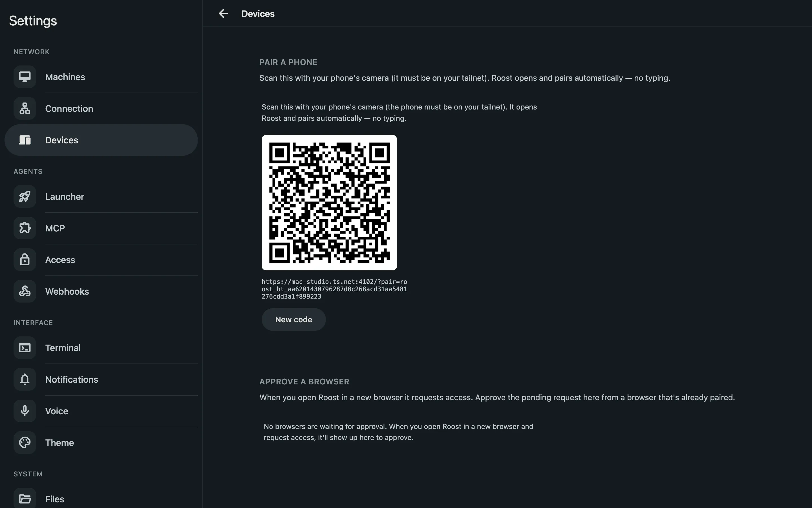Click the 'No browsers are waiting' message
The image size is (812, 508).
[398, 432]
